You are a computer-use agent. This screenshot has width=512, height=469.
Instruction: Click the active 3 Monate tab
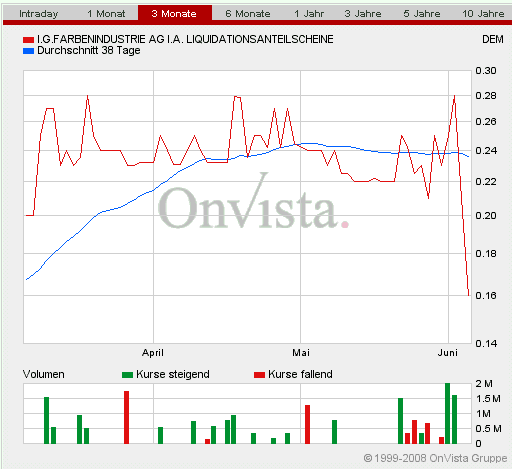(175, 13)
